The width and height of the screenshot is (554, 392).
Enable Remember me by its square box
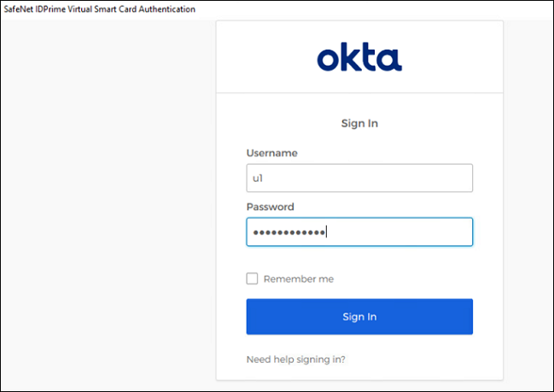click(x=252, y=278)
